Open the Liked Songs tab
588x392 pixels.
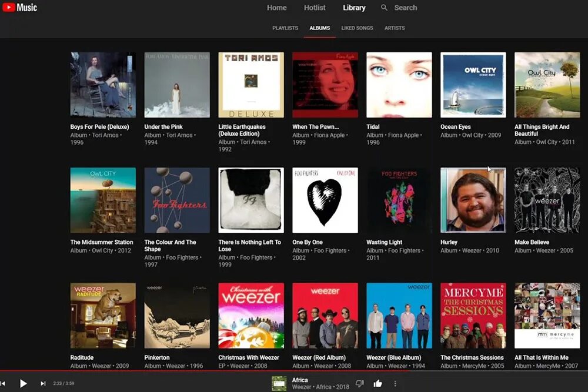coord(357,28)
